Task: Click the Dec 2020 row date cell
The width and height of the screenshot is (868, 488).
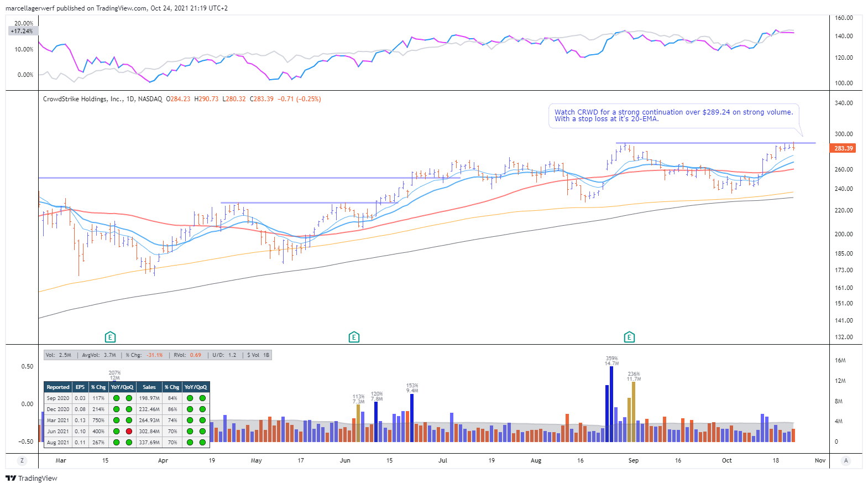Action: click(x=58, y=409)
